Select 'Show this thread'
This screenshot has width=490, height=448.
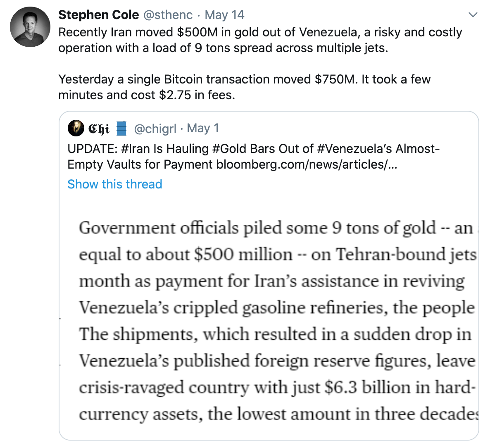(x=114, y=184)
